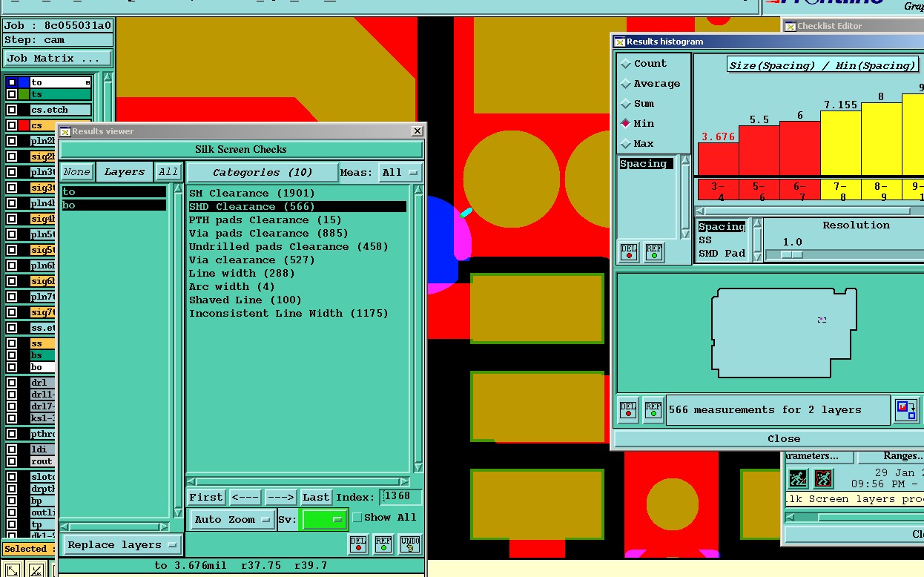The image size is (924, 577).
Task: Enable the Show All checkbox
Action: point(357,518)
